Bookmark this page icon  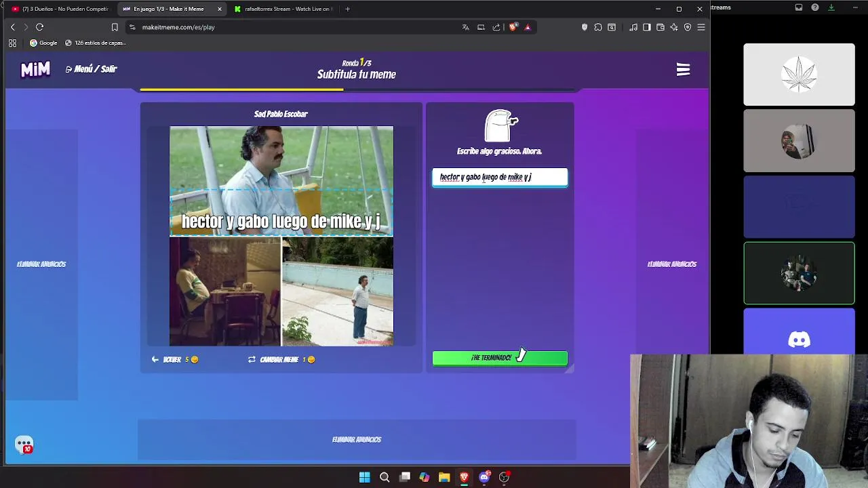[x=115, y=27]
